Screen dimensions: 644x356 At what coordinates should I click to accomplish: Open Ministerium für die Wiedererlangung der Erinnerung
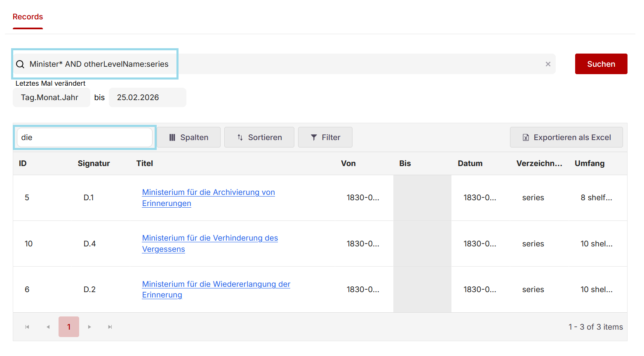coord(216,284)
